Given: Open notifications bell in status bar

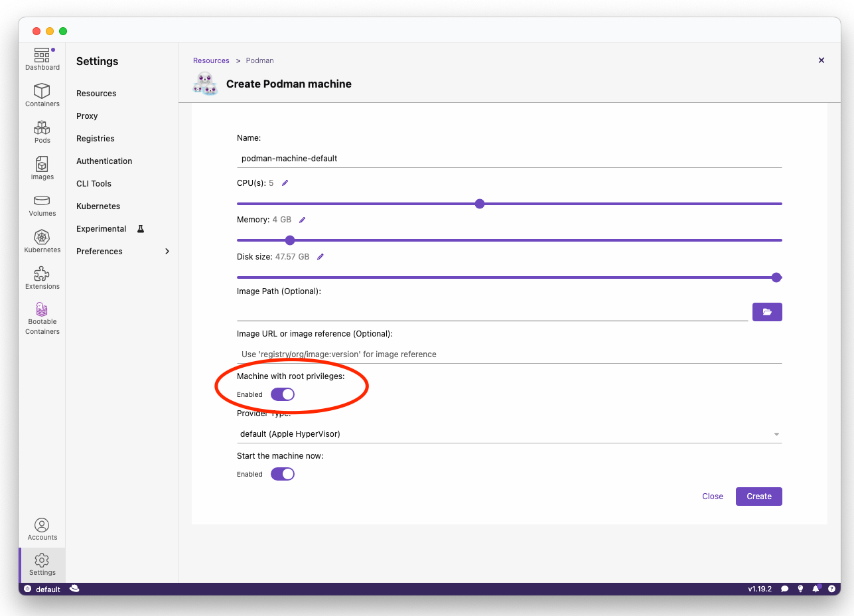Looking at the screenshot, I should pos(816,589).
